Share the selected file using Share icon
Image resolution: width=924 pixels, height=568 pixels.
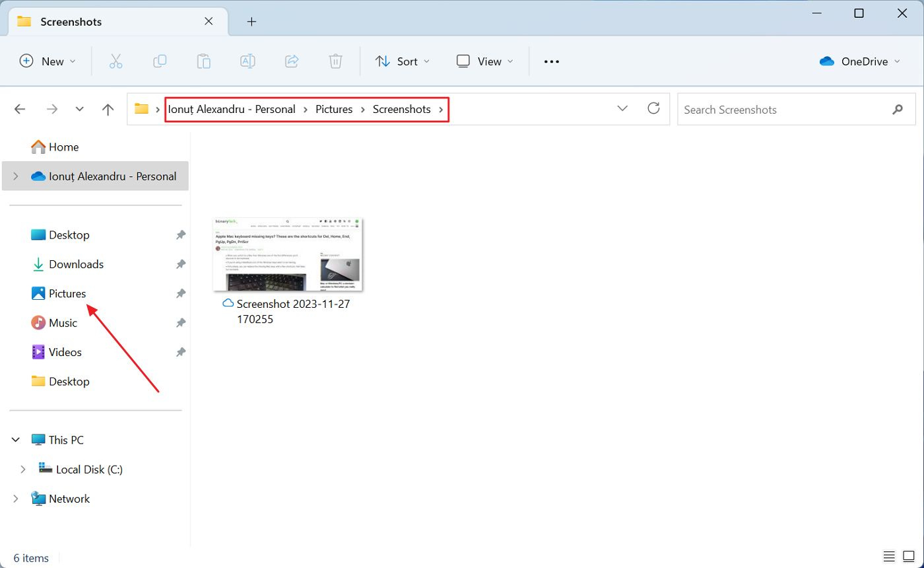(x=292, y=61)
